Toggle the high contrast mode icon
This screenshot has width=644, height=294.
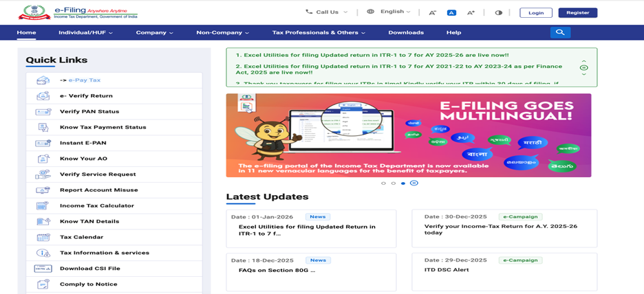pyautogui.click(x=499, y=12)
